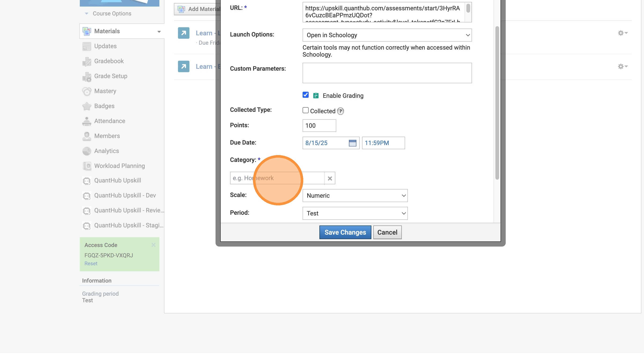Open the Period dropdown showing Test
Screen dimensions: 644x360
[x=355, y=213]
